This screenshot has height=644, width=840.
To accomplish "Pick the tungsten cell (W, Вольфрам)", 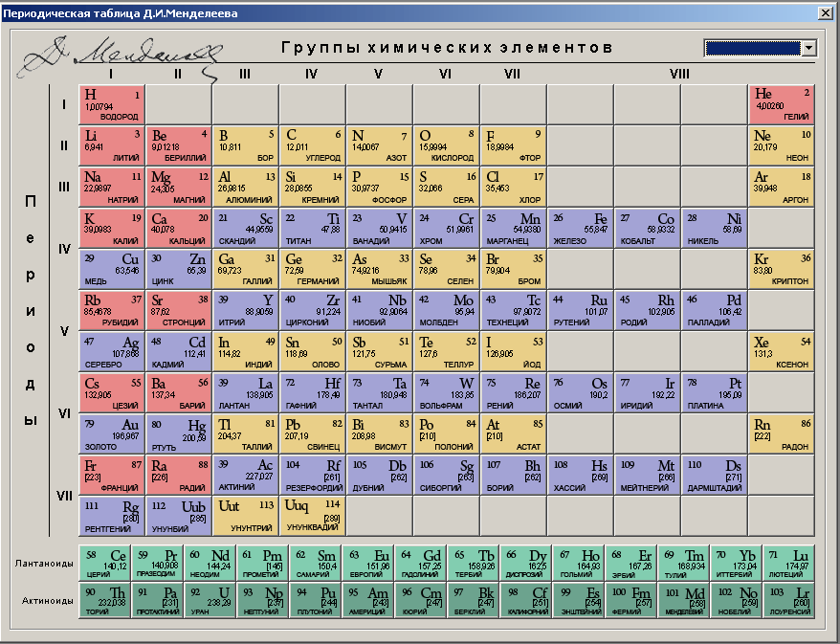I will click(447, 392).
